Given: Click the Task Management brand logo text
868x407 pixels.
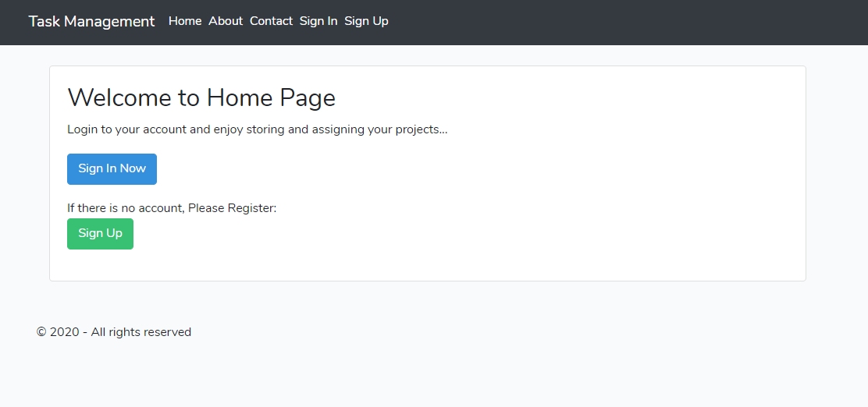Looking at the screenshot, I should (91, 22).
